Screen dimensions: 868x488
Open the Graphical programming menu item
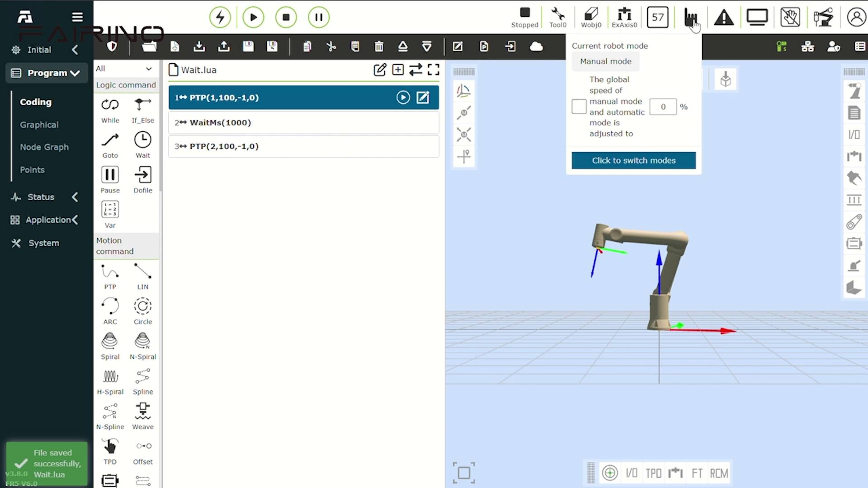point(39,125)
